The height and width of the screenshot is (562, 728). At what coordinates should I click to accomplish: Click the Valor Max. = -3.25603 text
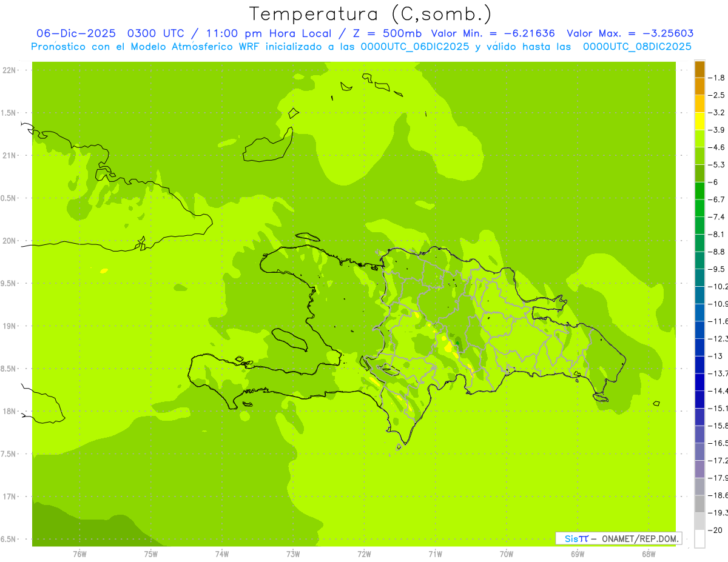(630, 33)
